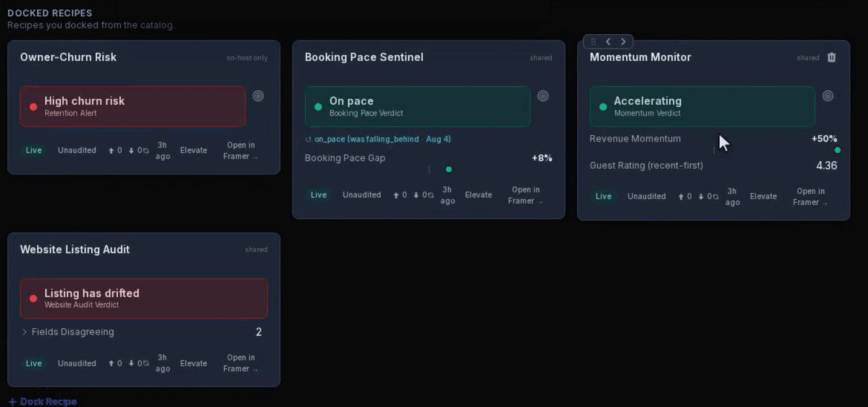This screenshot has width=868, height=407.
Task: Toggle Unaudited status on Website Listing Audit
Action: tap(77, 363)
